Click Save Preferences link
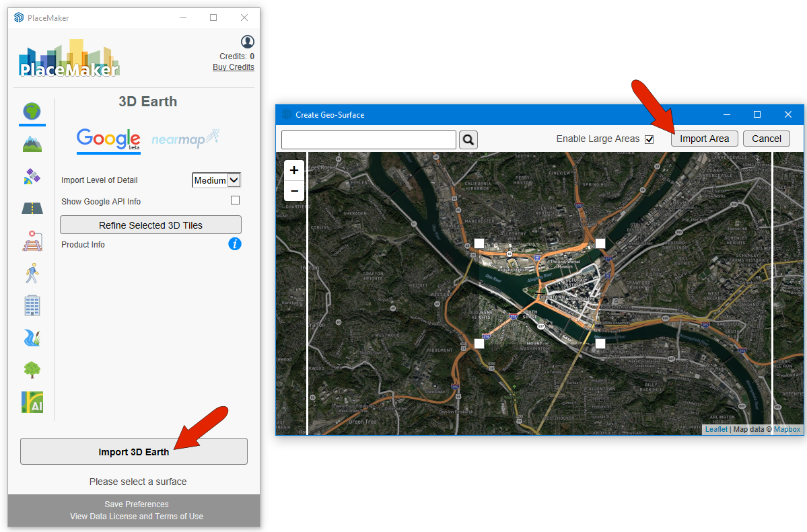 coord(137,504)
